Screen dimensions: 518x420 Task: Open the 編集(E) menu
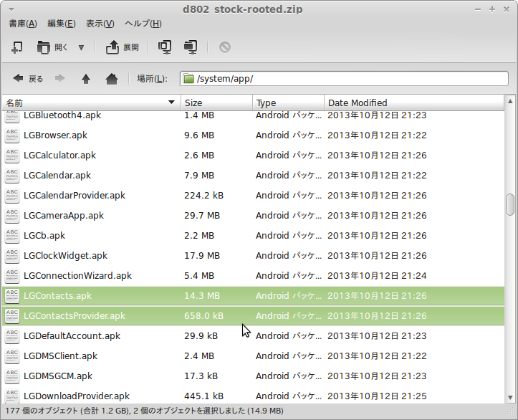click(62, 24)
